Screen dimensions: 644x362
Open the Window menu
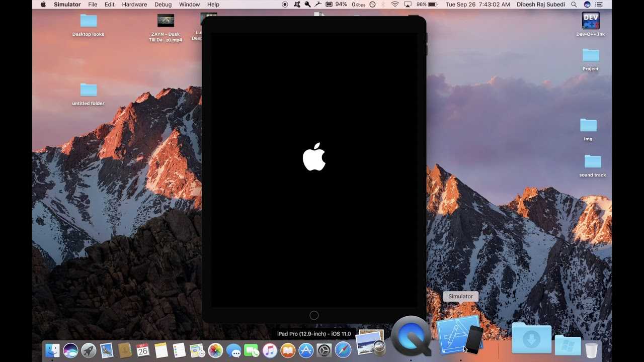pyautogui.click(x=189, y=5)
